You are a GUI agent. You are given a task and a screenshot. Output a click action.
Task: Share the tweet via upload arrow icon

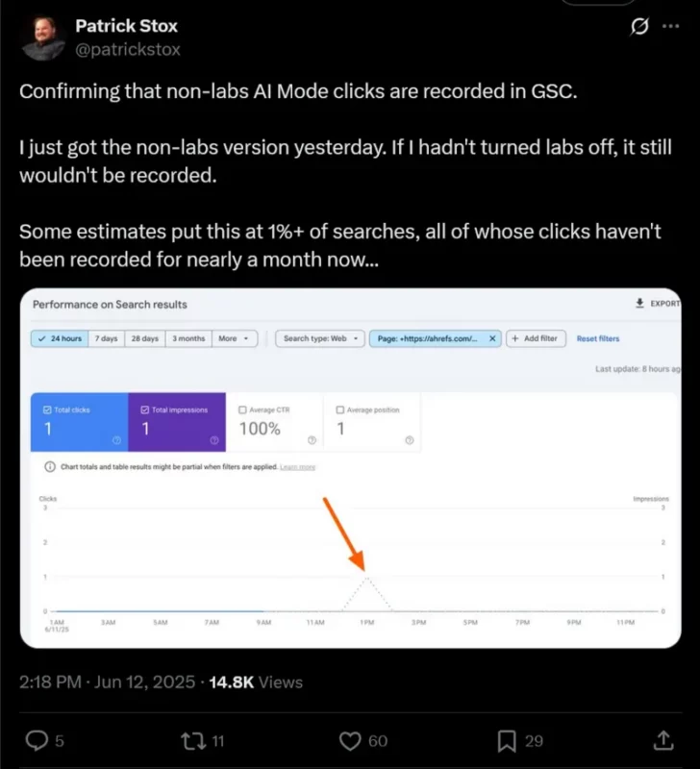pyautogui.click(x=663, y=740)
